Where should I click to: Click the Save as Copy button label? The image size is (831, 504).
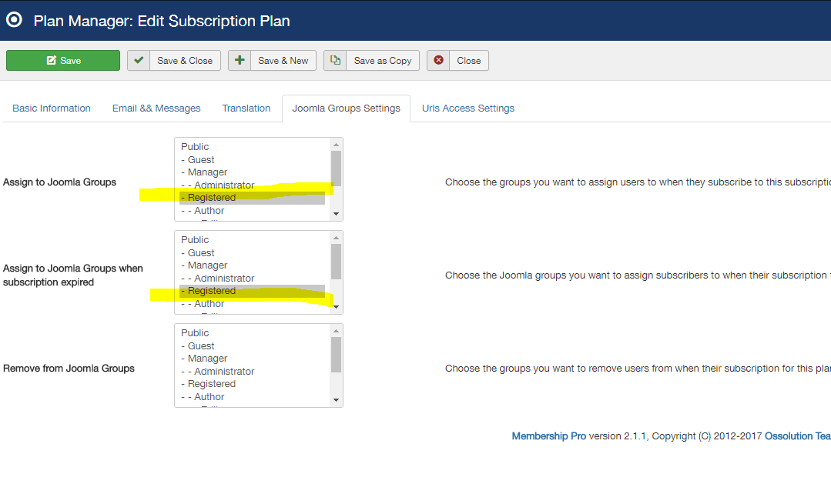click(x=383, y=61)
